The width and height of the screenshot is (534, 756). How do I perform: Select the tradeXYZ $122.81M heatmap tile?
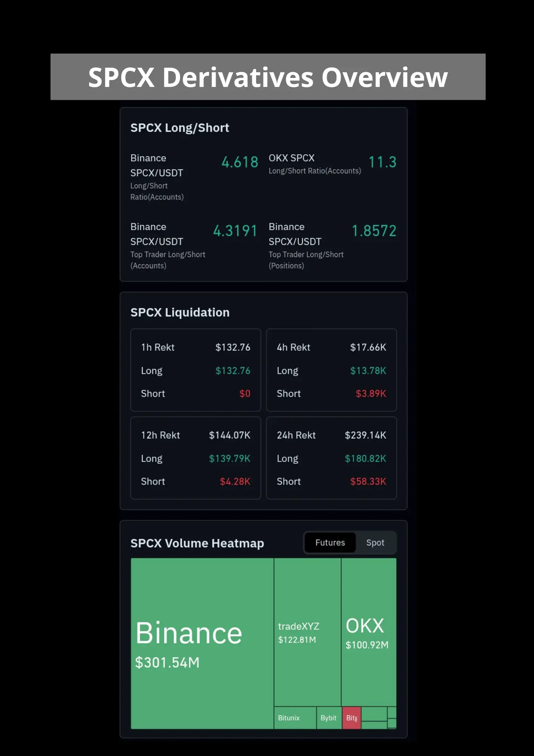click(307, 632)
